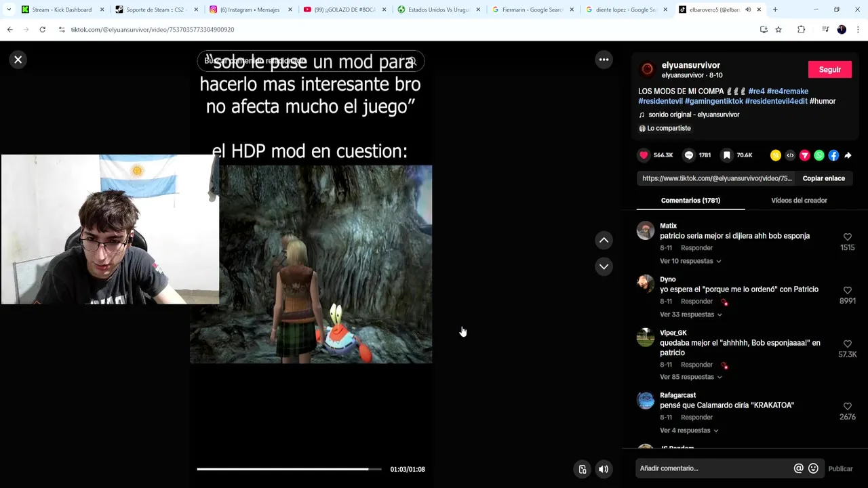Viewport: 868px width, 488px height.
Task: Like Rafagarcast's comment with heart icon
Action: tap(848, 406)
